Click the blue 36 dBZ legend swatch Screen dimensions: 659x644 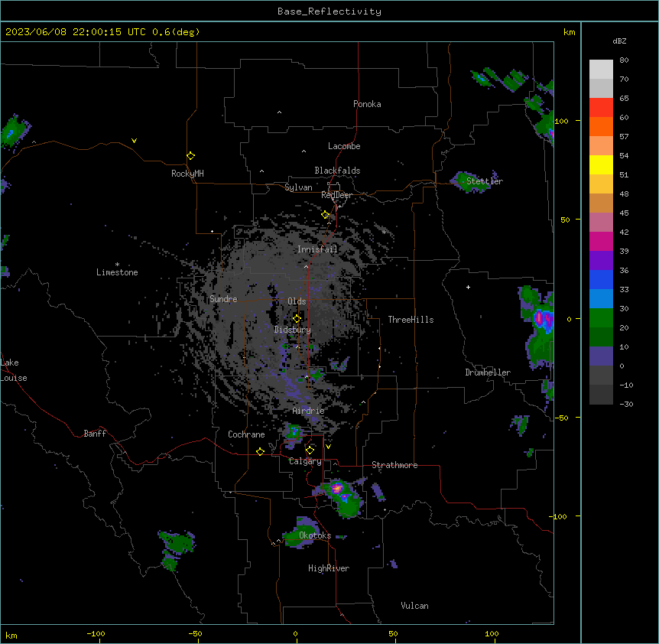601,279
